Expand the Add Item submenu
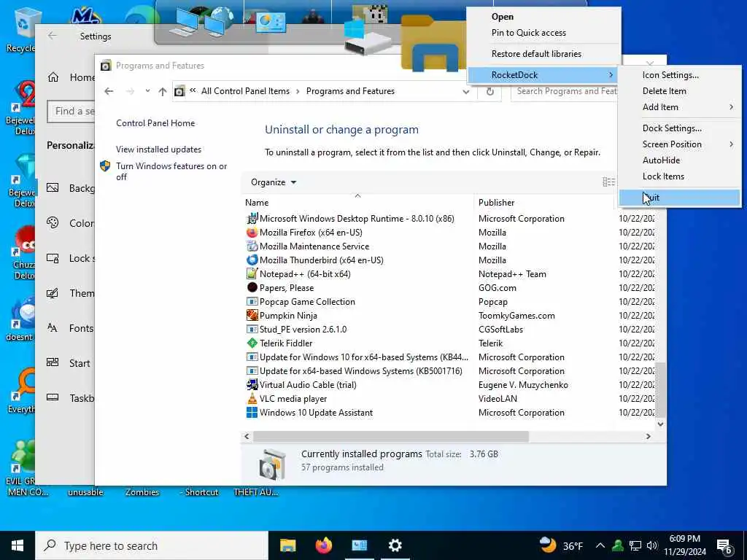 [679, 107]
